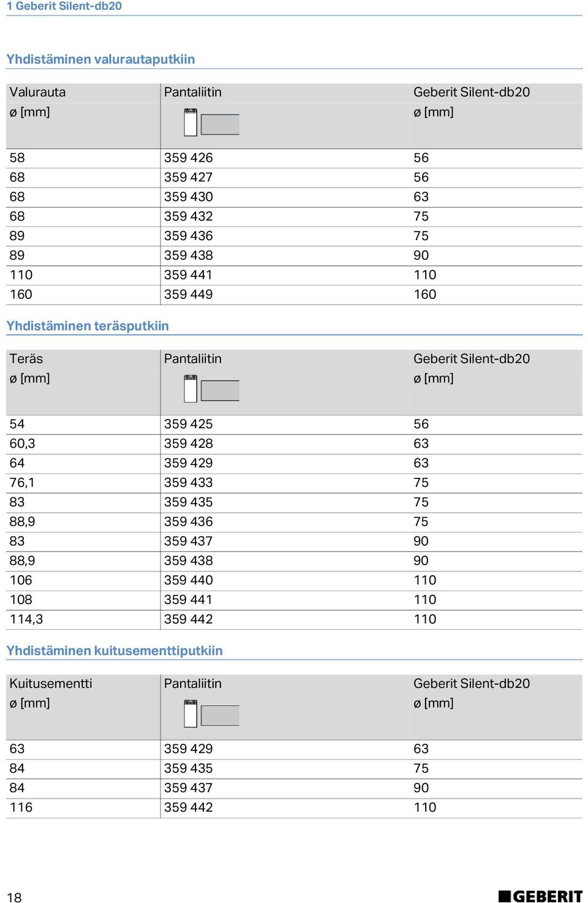This screenshot has width=588, height=903.
Task: Click the page header '1 Geberit Silent-db20'
Action: coord(64,6)
